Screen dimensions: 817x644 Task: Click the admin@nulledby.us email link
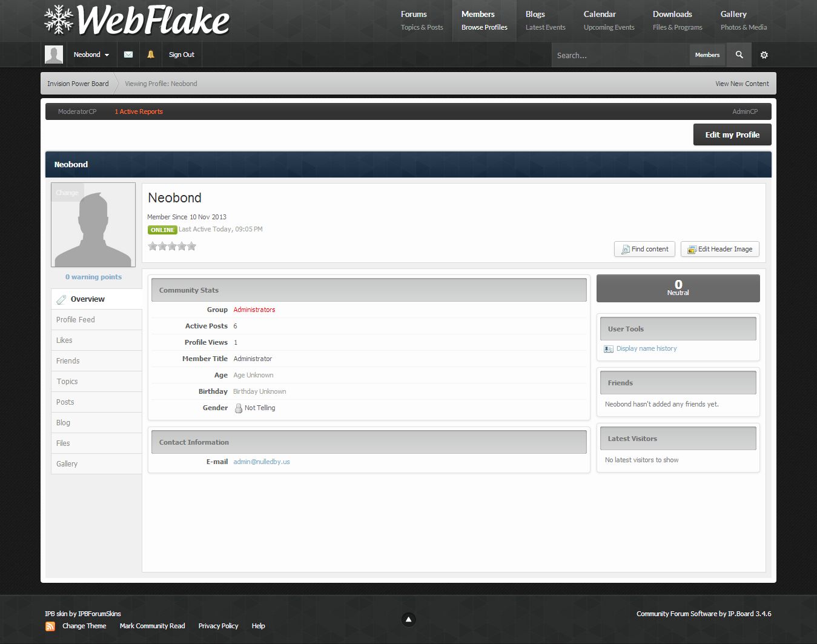pyautogui.click(x=262, y=462)
